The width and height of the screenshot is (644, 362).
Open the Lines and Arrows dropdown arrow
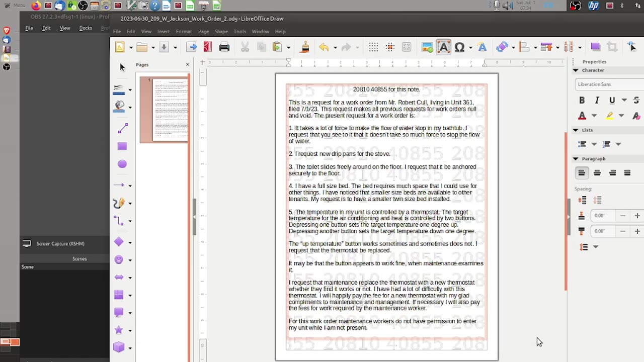pos(130,186)
